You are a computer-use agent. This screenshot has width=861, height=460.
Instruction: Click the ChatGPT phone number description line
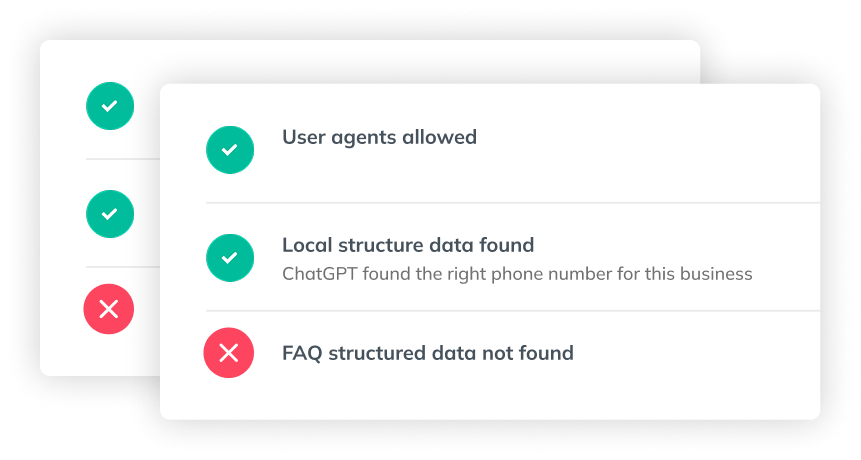pos(516,273)
